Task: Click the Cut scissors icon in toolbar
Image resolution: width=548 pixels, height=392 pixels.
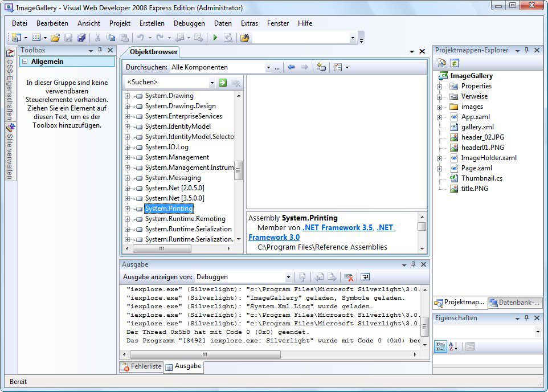Action: [97, 38]
